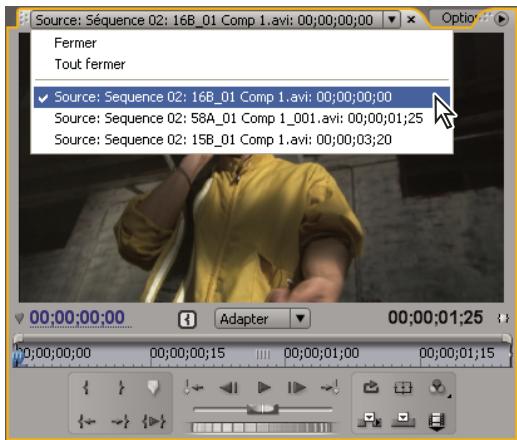Click the panel grip icon left of the Source tab

23,19
